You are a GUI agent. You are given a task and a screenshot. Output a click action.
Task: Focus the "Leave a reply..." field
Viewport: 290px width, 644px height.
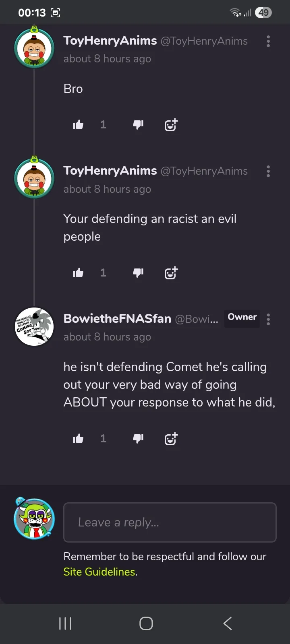170,522
